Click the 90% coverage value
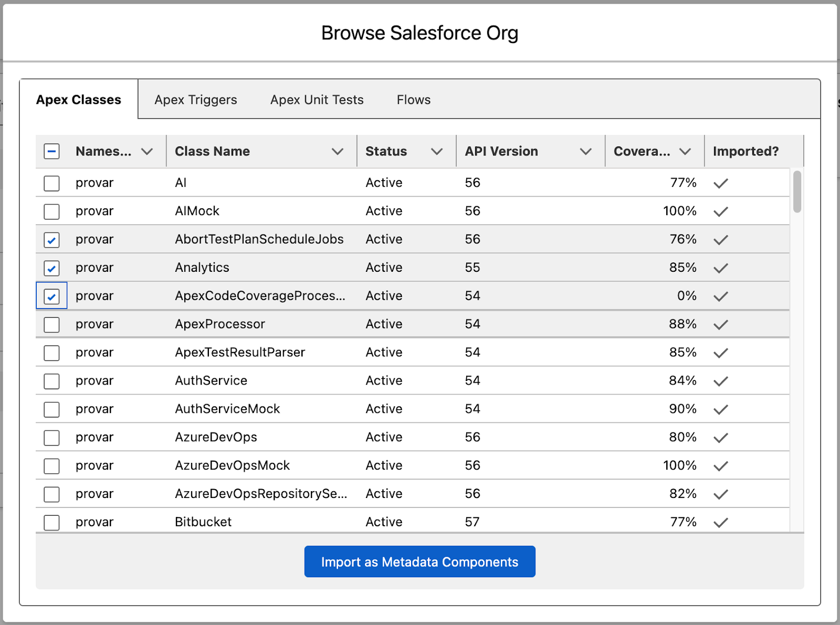The height and width of the screenshot is (625, 840). [x=682, y=409]
